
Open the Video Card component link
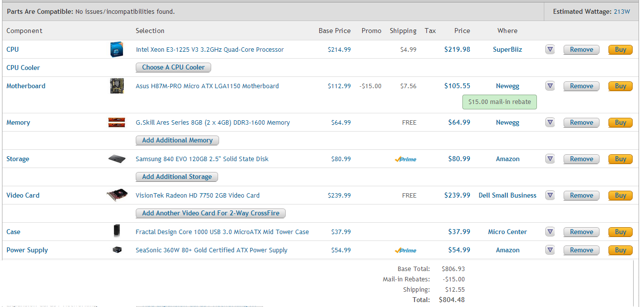tap(23, 195)
